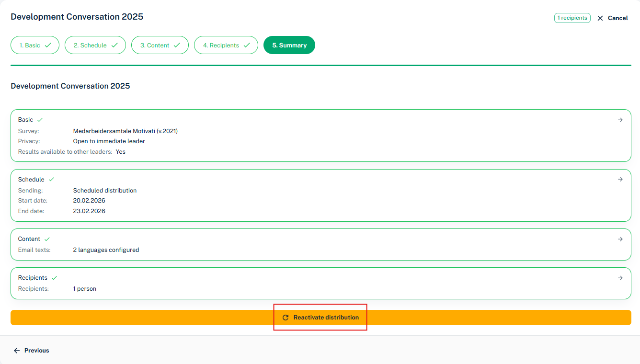Switch to the 3. Content step tab
Viewport: 640px width, 364px height.
[x=160, y=45]
